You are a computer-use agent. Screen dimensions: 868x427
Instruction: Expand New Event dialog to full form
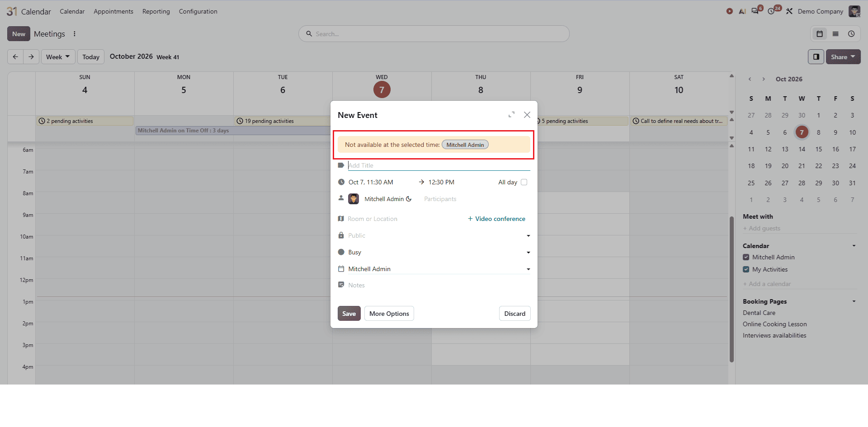pos(511,115)
